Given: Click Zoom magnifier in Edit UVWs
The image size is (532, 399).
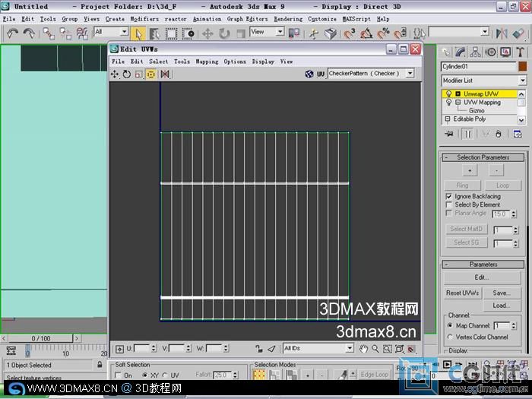Looking at the screenshot, I should pyautogui.click(x=375, y=348).
